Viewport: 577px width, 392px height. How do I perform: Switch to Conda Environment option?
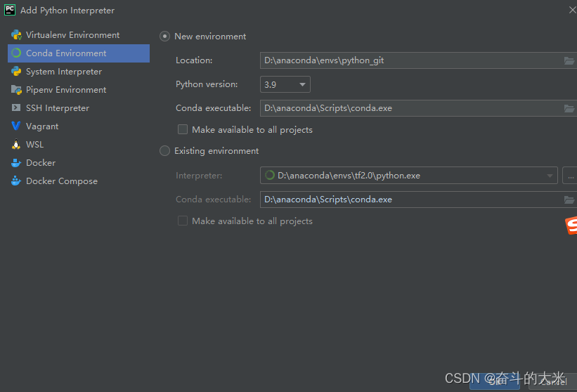click(x=79, y=53)
